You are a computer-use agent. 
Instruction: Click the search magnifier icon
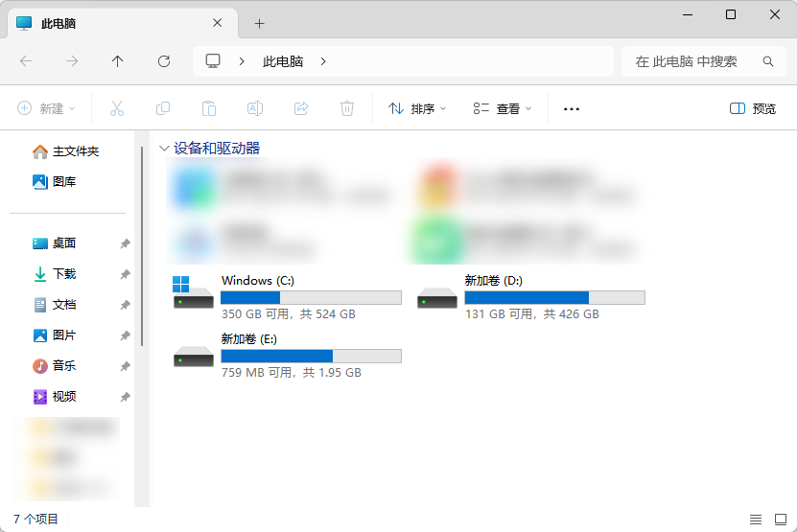coord(768,61)
